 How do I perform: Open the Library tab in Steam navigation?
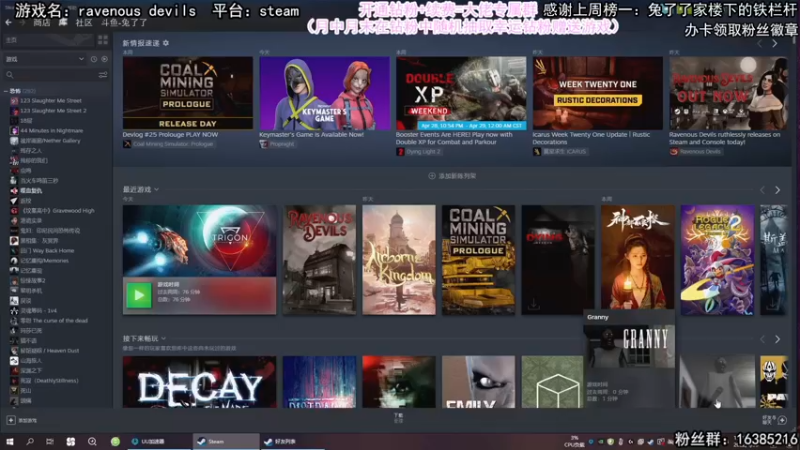click(x=63, y=22)
